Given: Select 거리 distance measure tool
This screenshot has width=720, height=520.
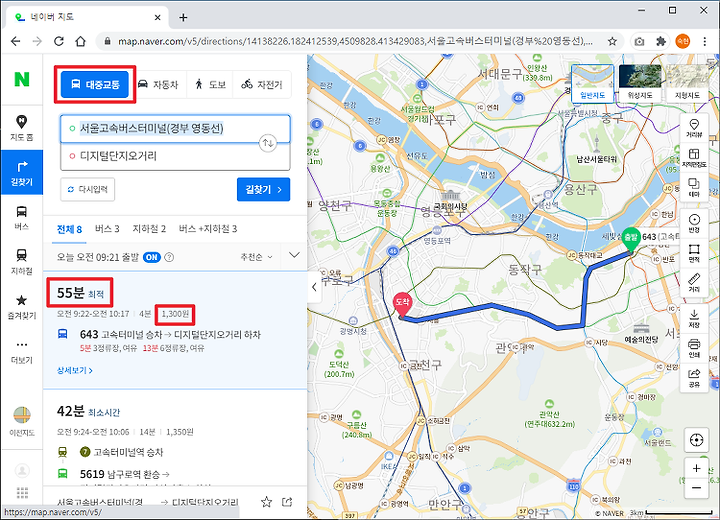Looking at the screenshot, I should (694, 283).
